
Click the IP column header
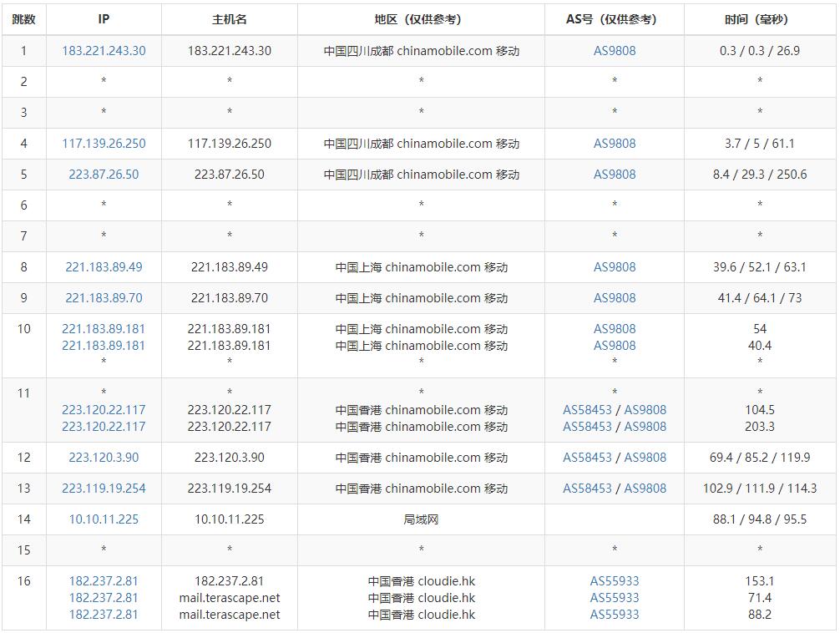104,19
